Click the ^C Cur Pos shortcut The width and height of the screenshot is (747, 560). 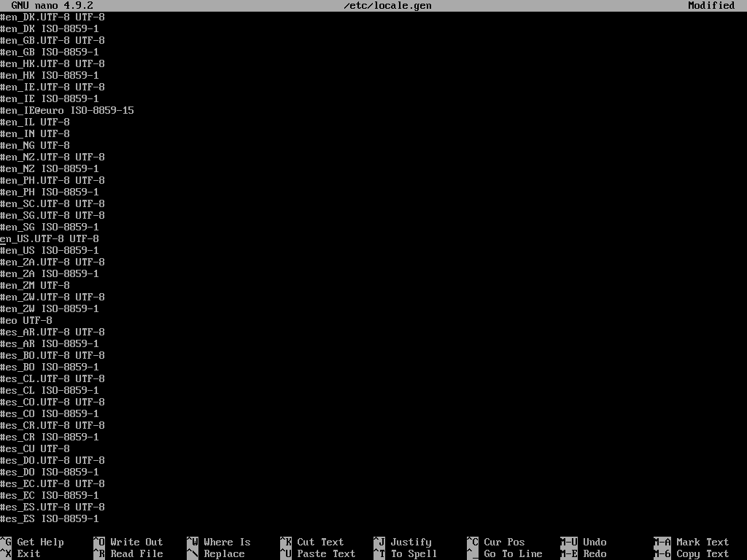496,542
